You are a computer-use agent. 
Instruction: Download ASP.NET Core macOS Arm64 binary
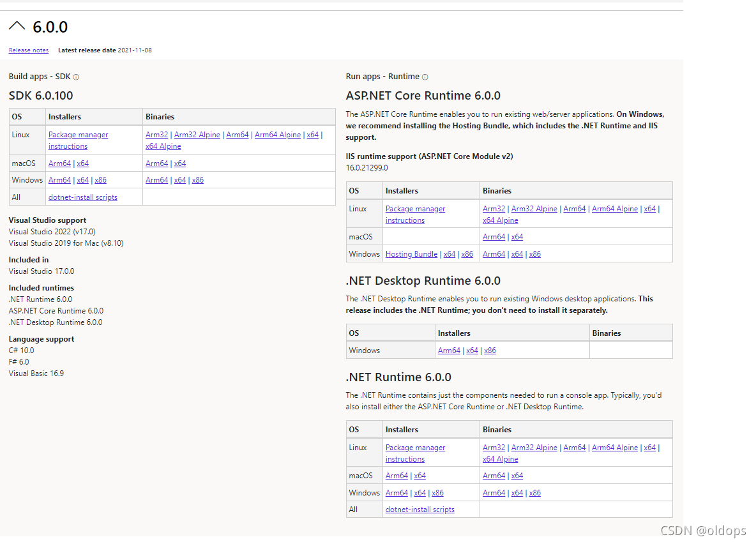click(x=494, y=237)
